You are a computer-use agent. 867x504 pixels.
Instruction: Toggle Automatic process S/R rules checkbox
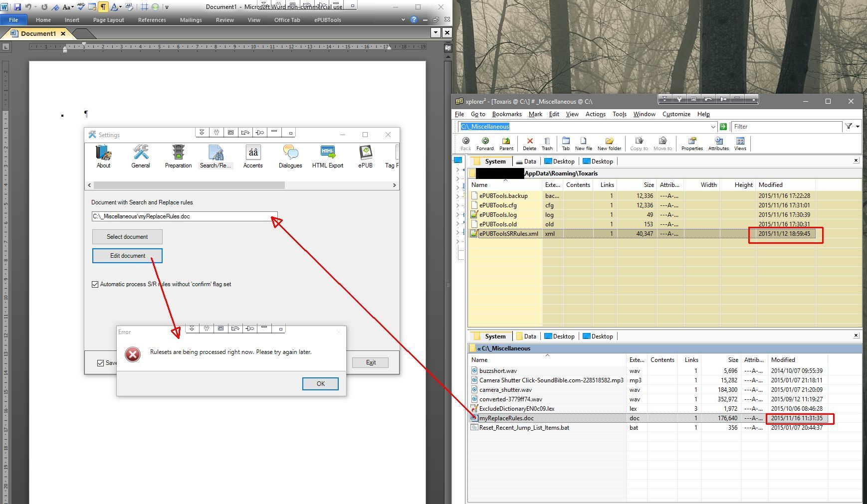[x=95, y=284]
